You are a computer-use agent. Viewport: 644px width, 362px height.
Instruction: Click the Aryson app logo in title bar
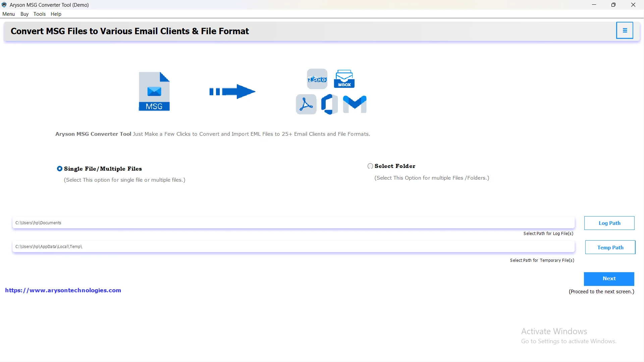click(x=4, y=5)
